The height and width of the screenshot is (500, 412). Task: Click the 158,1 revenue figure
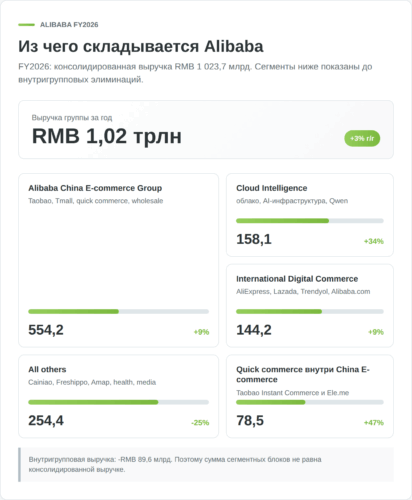point(254,239)
